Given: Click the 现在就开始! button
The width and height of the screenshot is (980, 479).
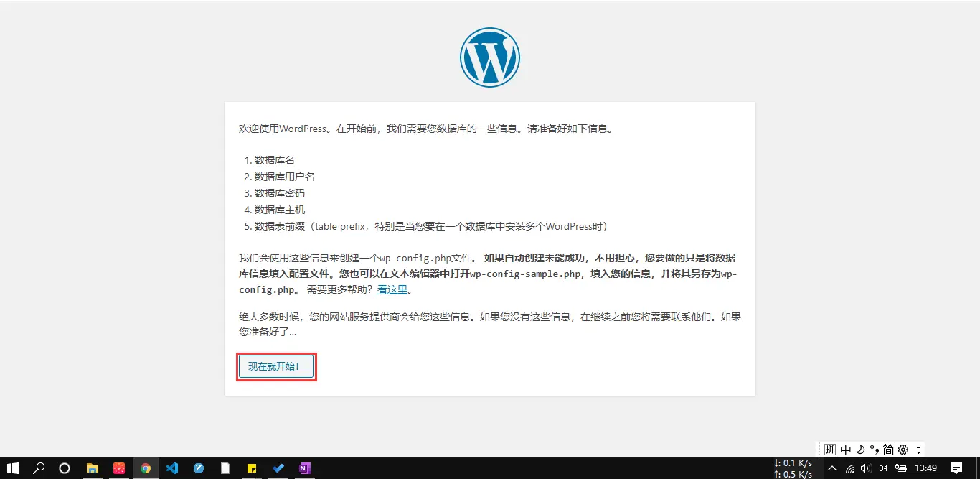Looking at the screenshot, I should pos(275,366).
